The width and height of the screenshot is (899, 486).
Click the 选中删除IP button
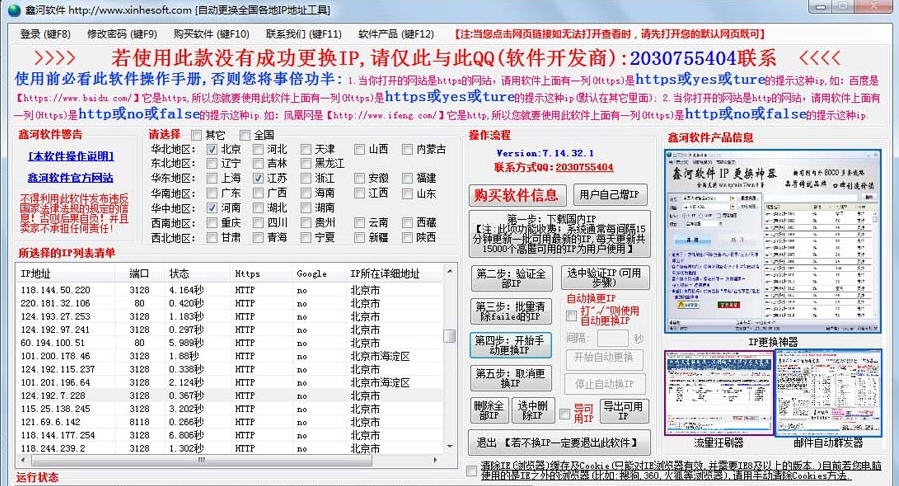point(533,411)
